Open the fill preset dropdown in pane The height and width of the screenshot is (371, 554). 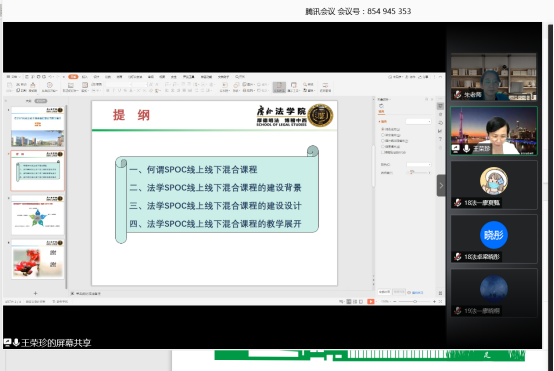pyautogui.click(x=419, y=122)
